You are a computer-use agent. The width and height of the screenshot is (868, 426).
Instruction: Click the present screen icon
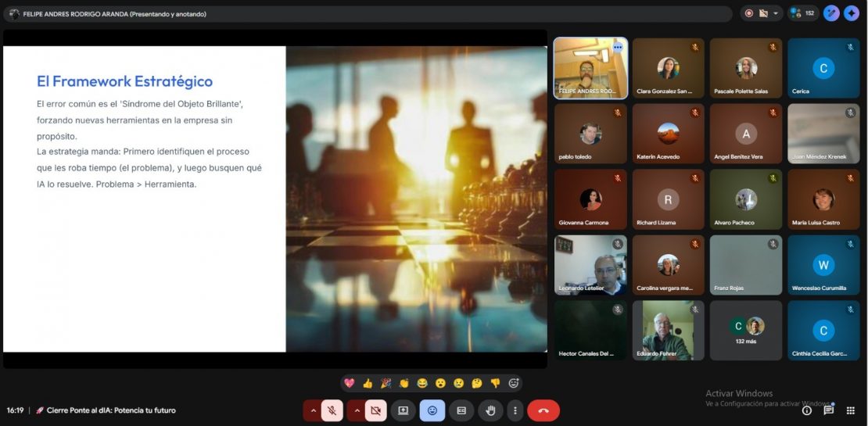point(404,410)
